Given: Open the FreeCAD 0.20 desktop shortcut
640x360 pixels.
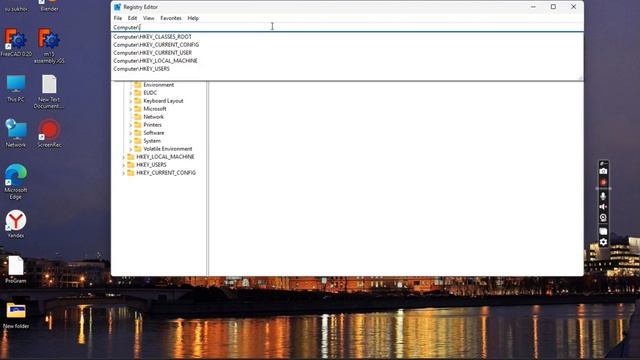Looking at the screenshot, I should pos(16,42).
